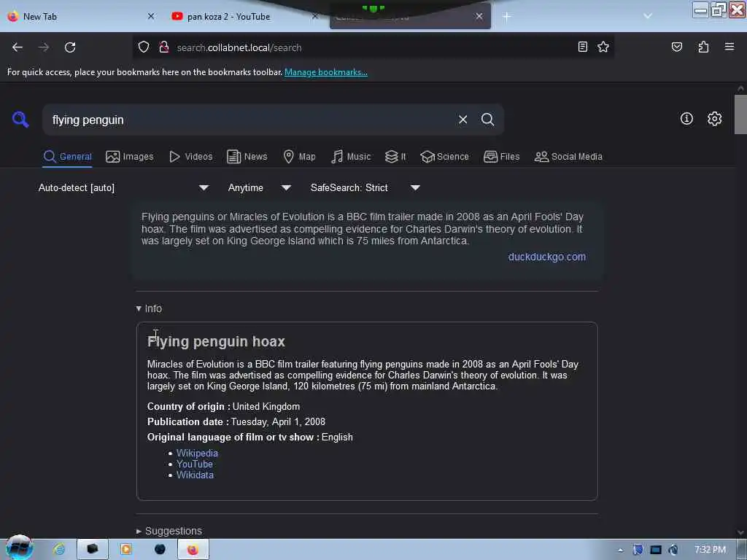Reload the current page
The height and width of the screenshot is (560, 747).
70,47
